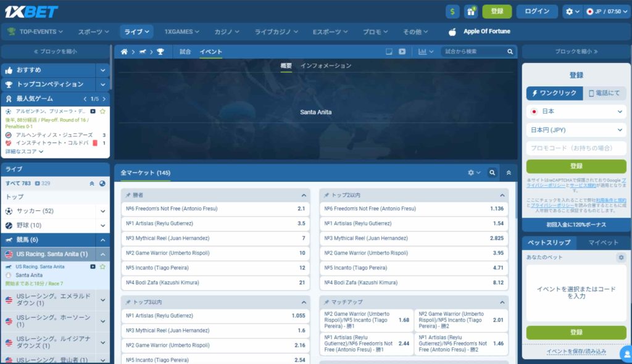
Task: Pin the 勝者 market
Action: (x=128, y=195)
